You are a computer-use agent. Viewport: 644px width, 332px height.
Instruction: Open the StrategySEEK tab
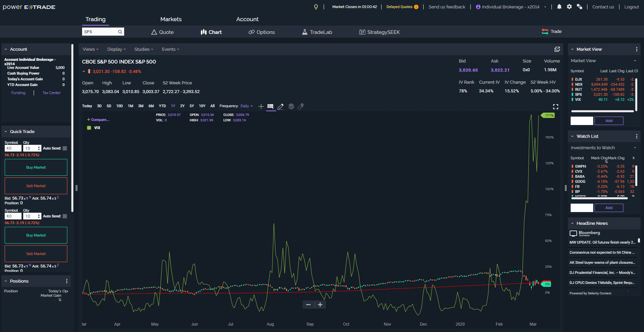click(x=380, y=32)
